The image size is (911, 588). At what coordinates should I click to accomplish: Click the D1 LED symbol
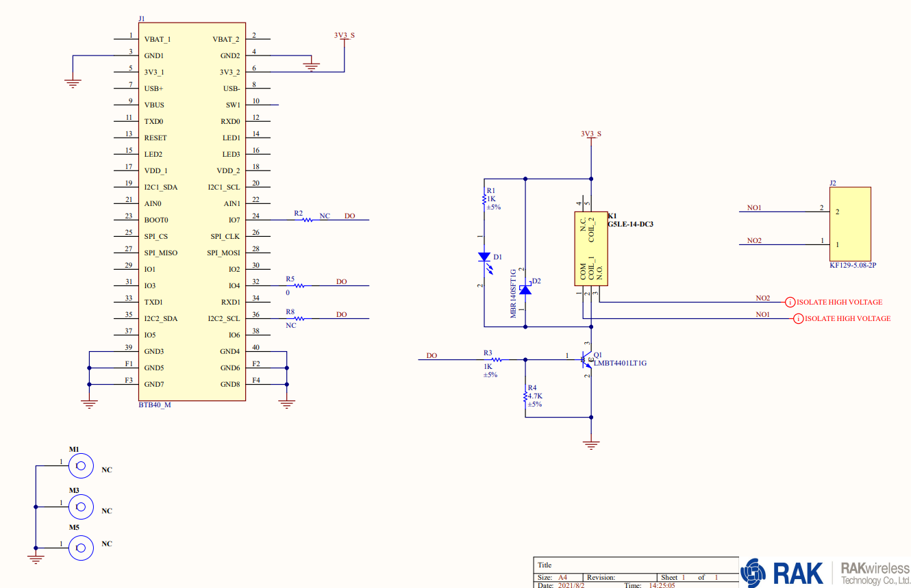coord(484,257)
